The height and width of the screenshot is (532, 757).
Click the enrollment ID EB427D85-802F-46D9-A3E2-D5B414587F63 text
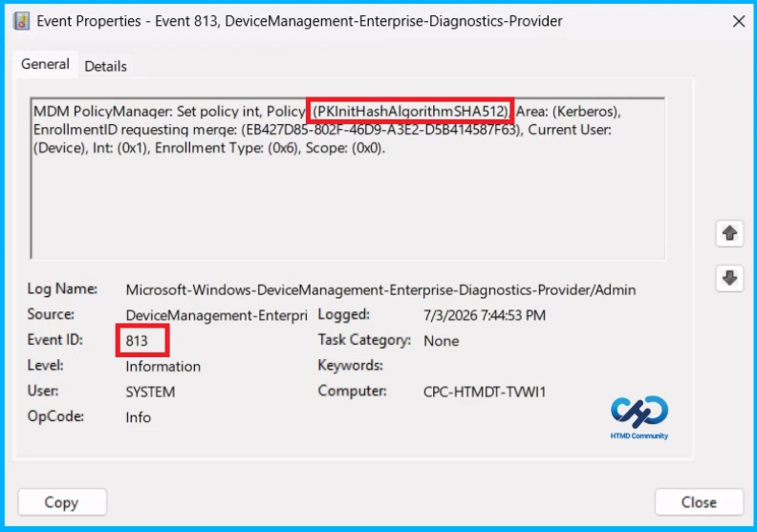click(x=381, y=130)
